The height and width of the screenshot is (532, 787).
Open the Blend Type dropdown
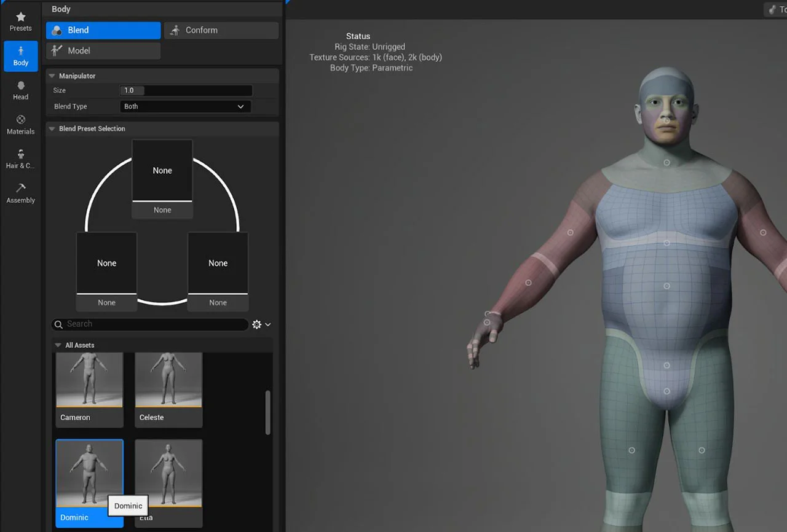185,106
